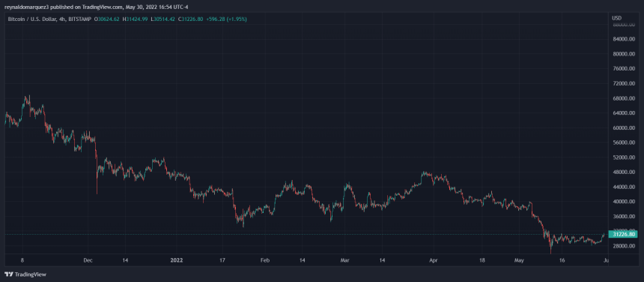
Task: Click the low value L30514.42
Action: pos(163,19)
